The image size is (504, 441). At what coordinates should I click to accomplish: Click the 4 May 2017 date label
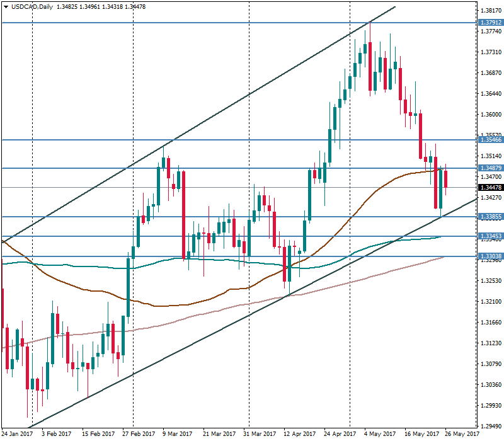pyautogui.click(x=379, y=434)
